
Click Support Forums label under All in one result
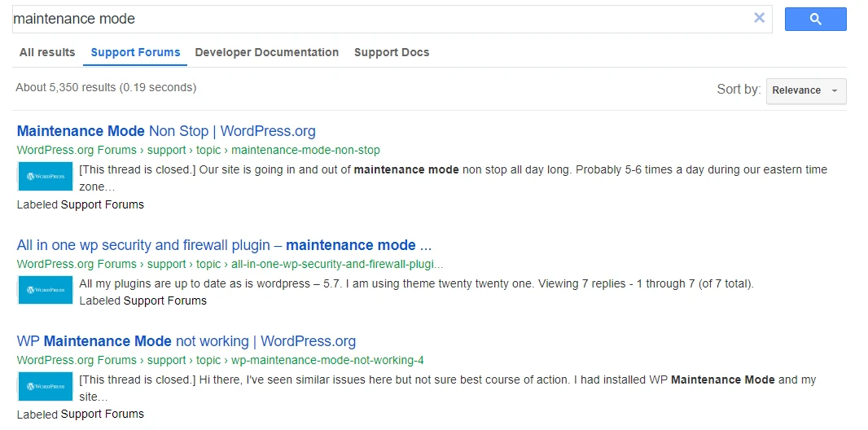[165, 301]
